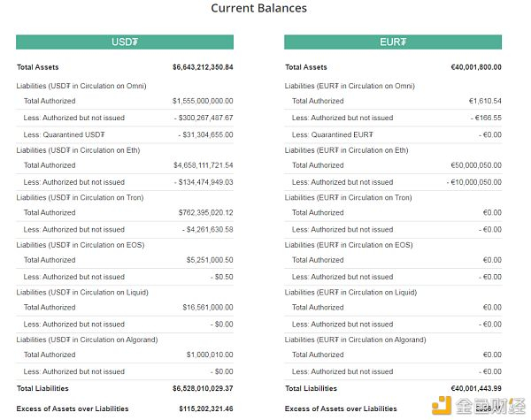Click Liabilities USD₮ in Circulation on Omni
The width and height of the screenshot is (531, 420).
coord(81,86)
